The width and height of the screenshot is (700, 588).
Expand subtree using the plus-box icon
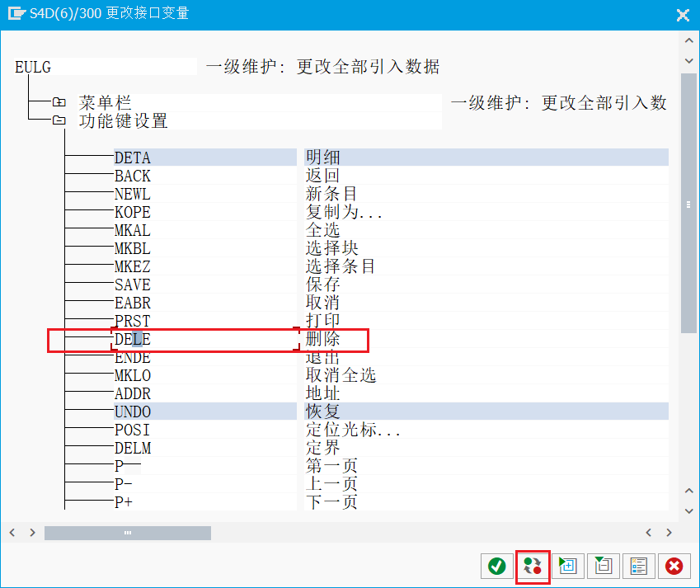tap(567, 566)
